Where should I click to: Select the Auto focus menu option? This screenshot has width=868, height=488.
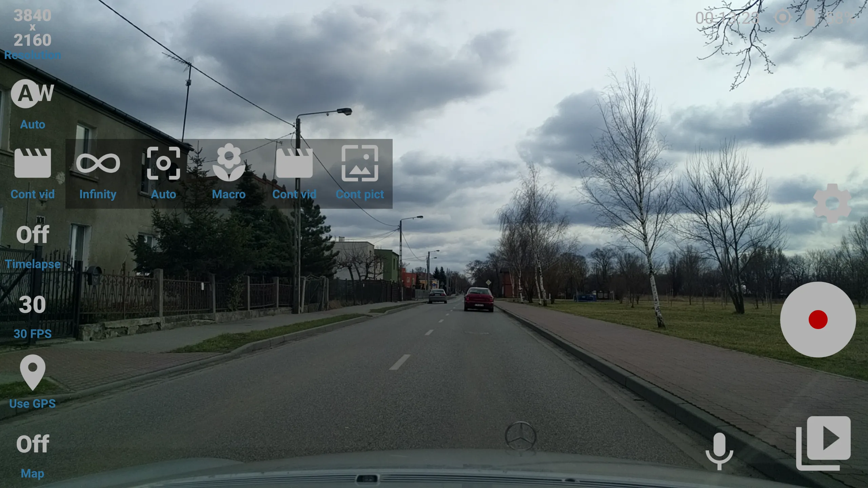163,173
